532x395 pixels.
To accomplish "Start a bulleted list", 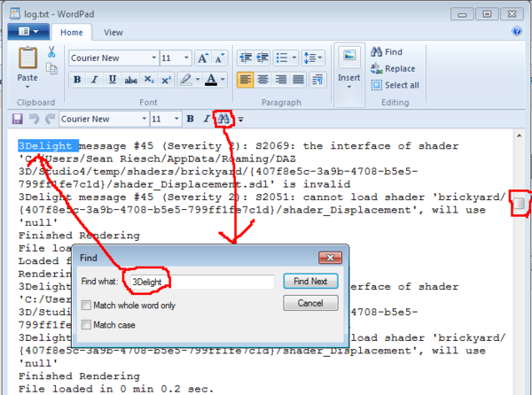I will (282, 58).
